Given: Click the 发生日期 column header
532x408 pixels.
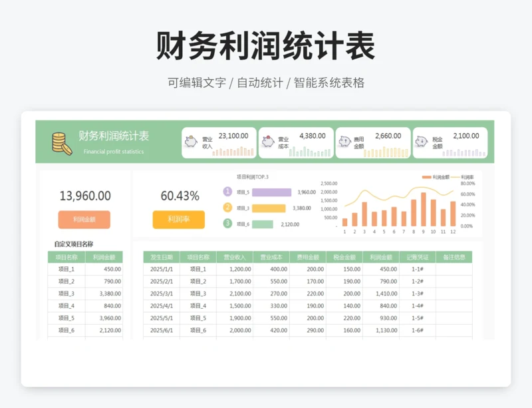Looking at the screenshot, I should pos(162,257).
